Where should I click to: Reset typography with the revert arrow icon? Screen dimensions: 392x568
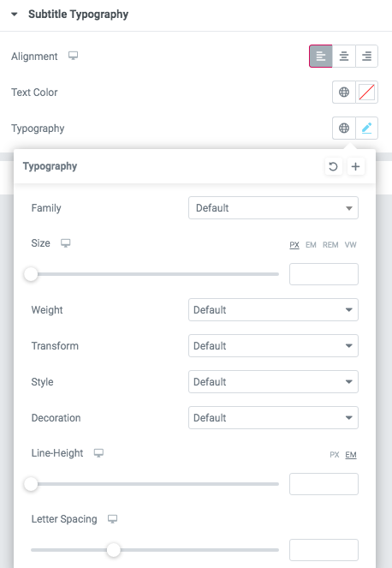[x=333, y=166]
